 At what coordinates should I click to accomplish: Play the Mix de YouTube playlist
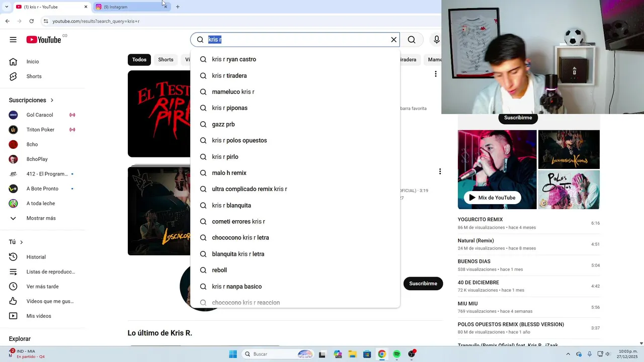click(492, 198)
